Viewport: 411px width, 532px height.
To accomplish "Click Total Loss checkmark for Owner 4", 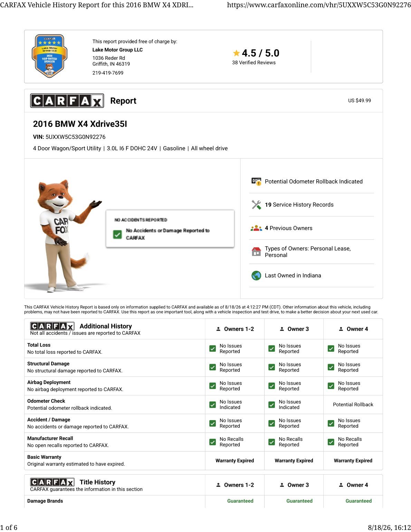I will (331, 349).
